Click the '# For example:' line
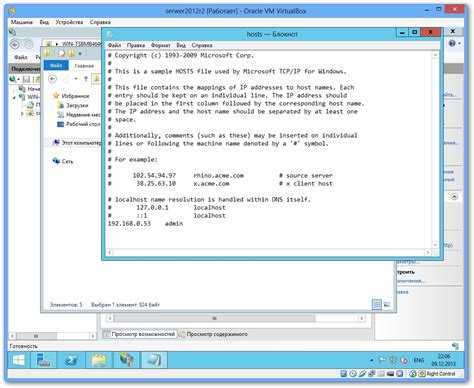Viewport: 474px width, 388px height. coord(133,159)
